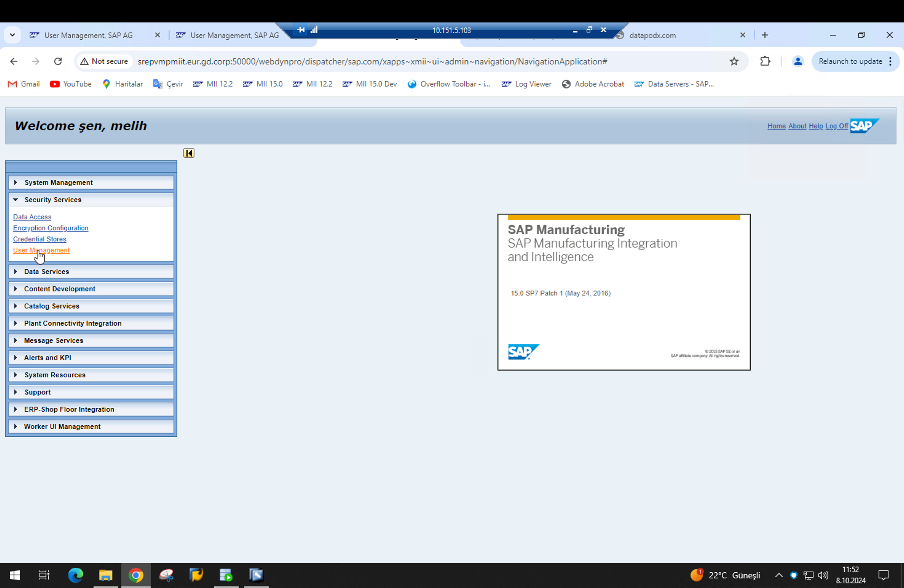Open the Credential Stores link
The image size is (904, 588).
pos(39,239)
